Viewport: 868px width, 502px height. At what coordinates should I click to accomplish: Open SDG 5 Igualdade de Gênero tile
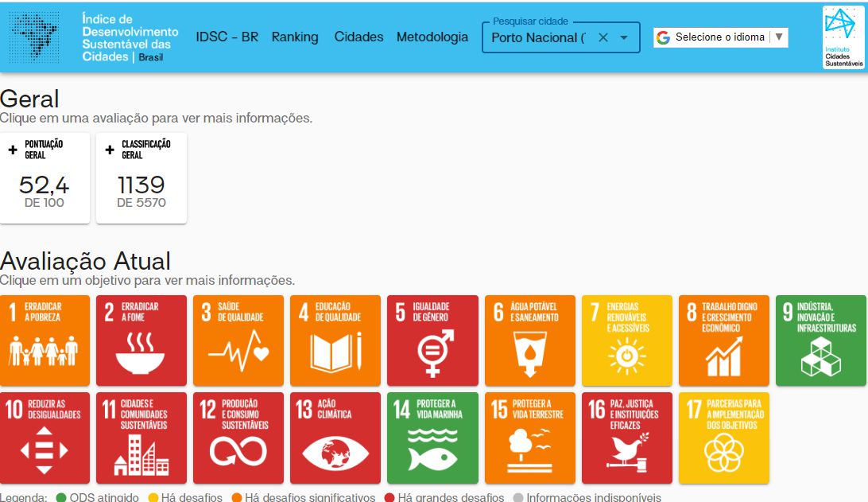point(432,341)
